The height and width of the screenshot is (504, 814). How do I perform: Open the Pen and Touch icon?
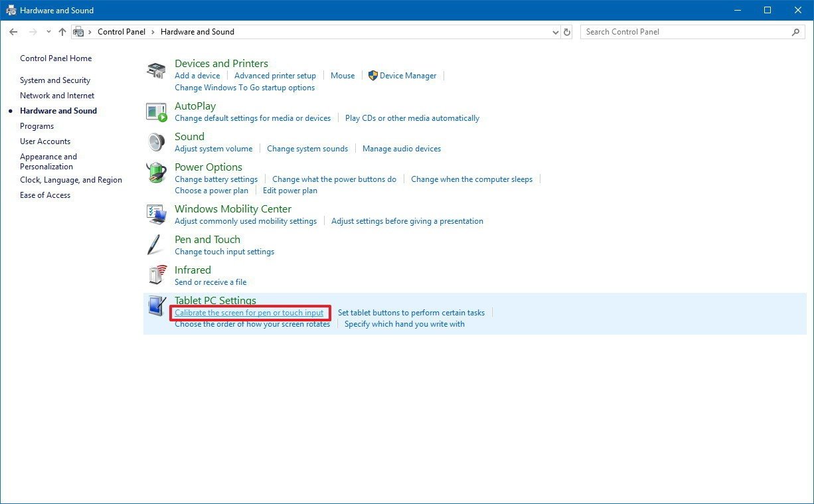[155, 244]
